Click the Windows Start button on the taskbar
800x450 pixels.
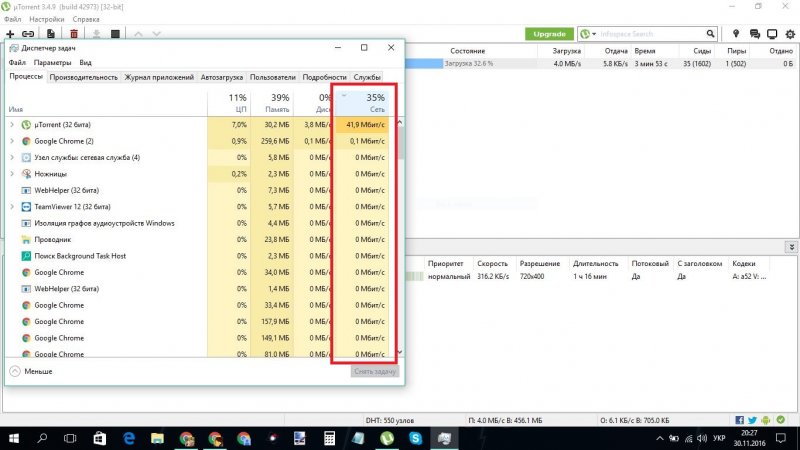(14, 438)
